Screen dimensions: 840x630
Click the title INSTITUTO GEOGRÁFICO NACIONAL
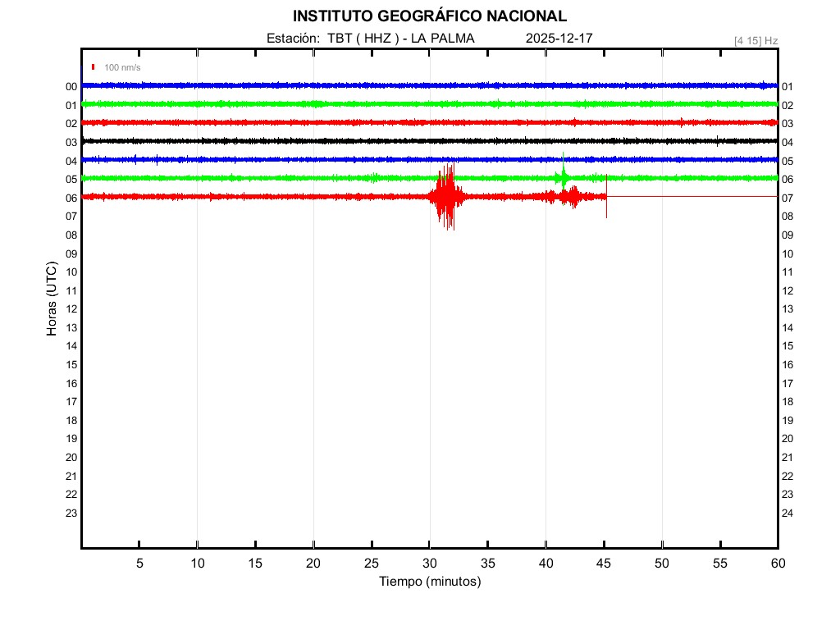pos(430,16)
